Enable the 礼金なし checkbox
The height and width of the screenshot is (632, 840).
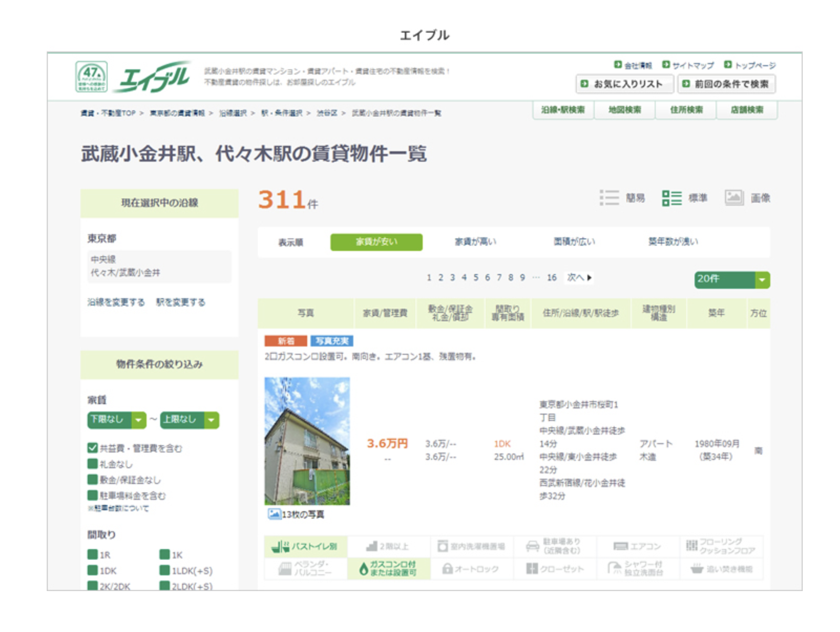click(x=92, y=464)
